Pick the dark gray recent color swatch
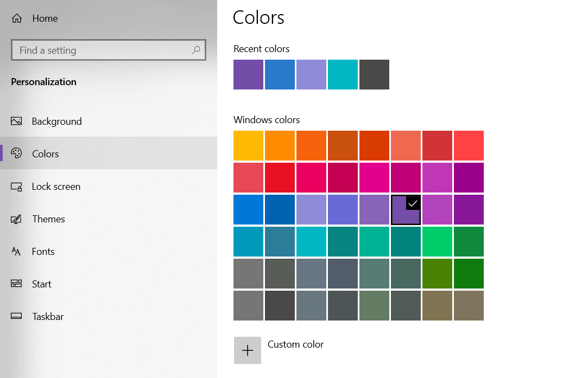The height and width of the screenshot is (378, 588). click(374, 74)
